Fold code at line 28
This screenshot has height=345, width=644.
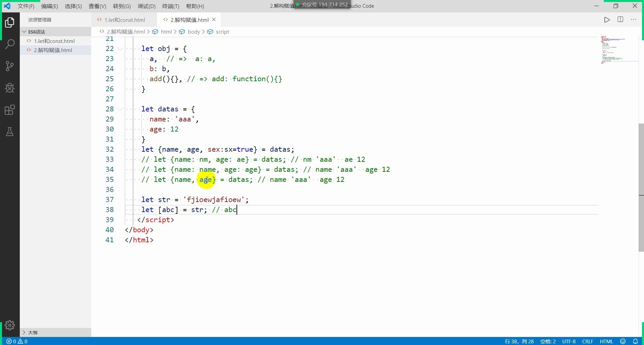coord(120,109)
